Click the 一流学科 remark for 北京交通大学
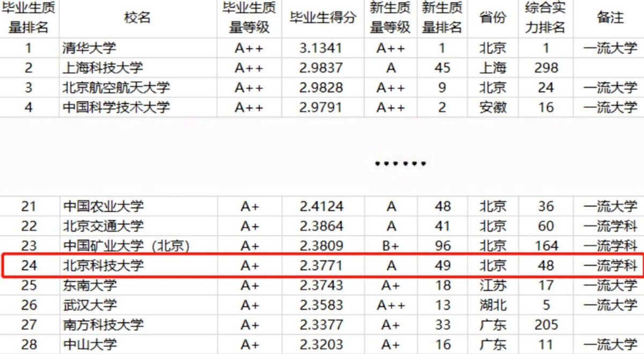Screen dimensions: 644x354 pos(609,225)
